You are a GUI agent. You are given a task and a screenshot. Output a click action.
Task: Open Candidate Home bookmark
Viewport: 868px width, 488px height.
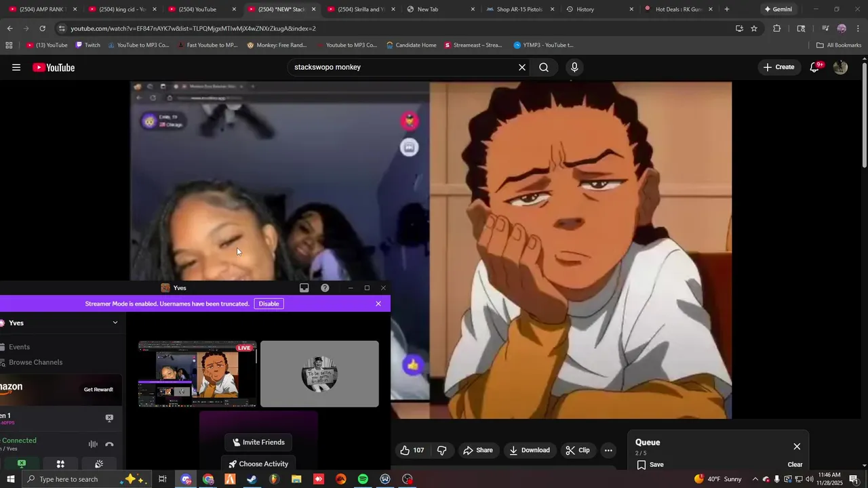coord(411,45)
